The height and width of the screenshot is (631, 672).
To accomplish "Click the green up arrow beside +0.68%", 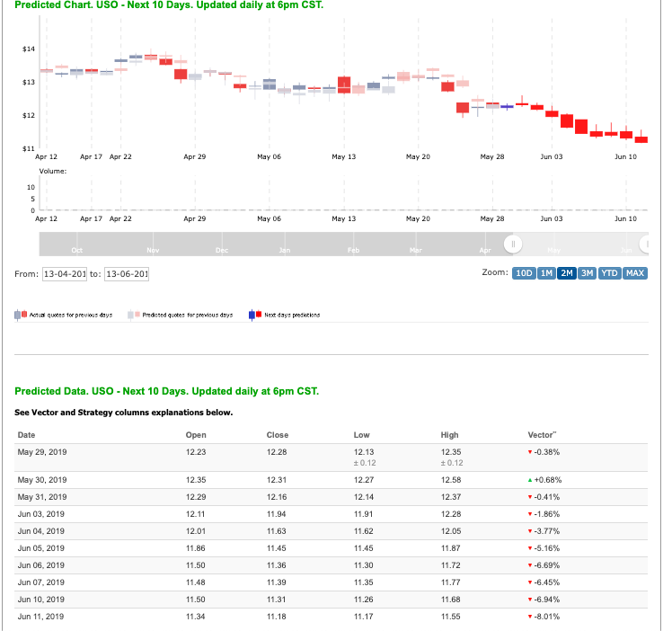I will [530, 480].
